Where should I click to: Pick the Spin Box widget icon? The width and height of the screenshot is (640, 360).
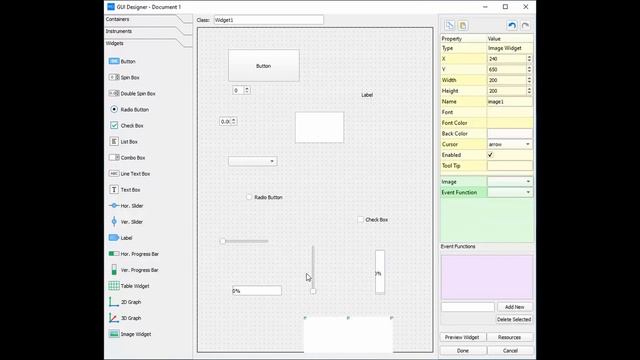click(114, 77)
